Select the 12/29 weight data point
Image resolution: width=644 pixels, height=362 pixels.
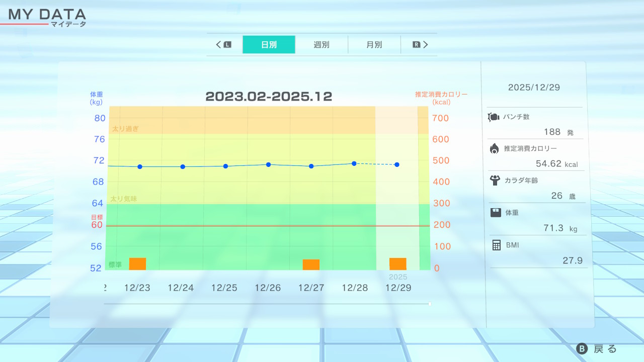point(397,164)
